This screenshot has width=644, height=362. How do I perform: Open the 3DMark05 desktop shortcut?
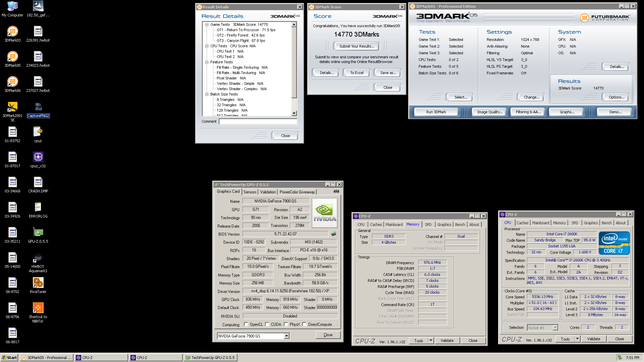tap(12, 59)
